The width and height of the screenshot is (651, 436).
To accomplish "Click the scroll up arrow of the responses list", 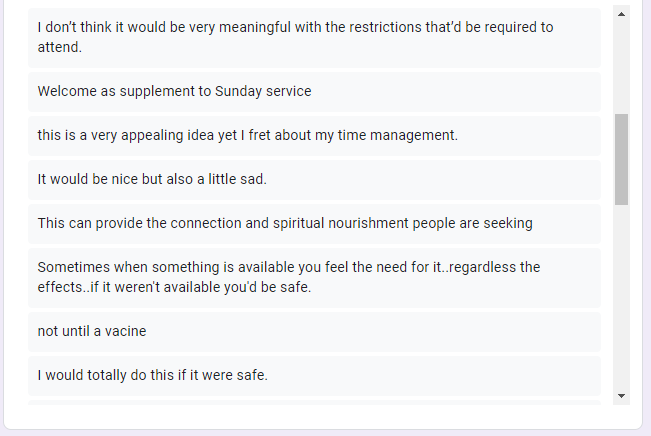I will (x=622, y=14).
